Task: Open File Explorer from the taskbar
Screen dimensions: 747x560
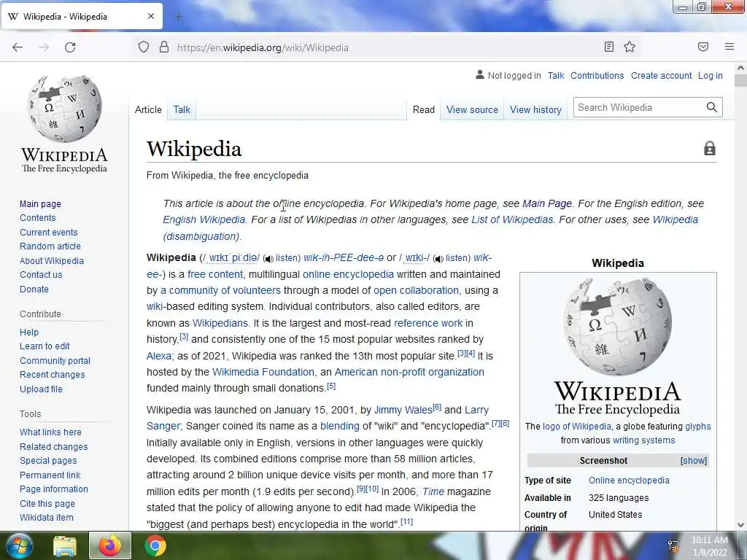Action: pos(65,545)
